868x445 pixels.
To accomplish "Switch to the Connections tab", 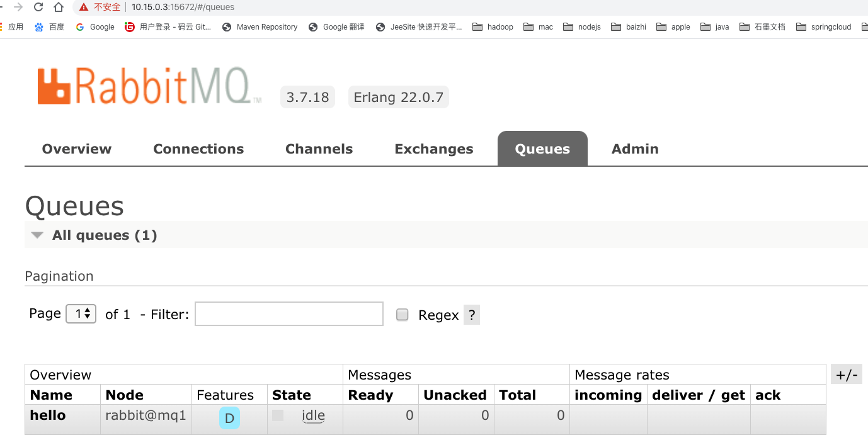I will click(x=198, y=149).
